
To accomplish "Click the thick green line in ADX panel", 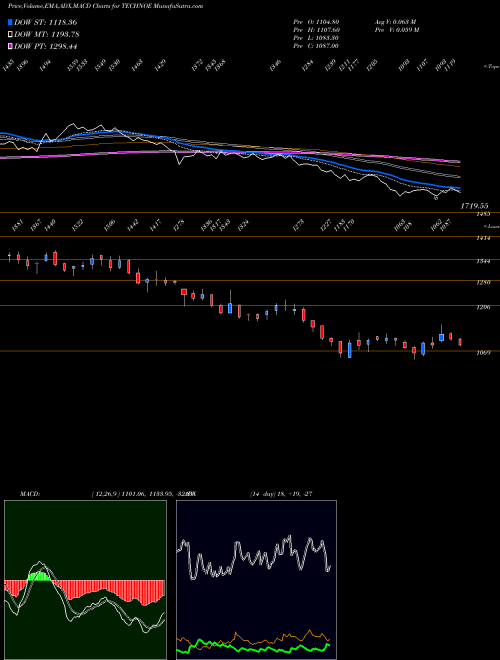I will click(253, 647).
